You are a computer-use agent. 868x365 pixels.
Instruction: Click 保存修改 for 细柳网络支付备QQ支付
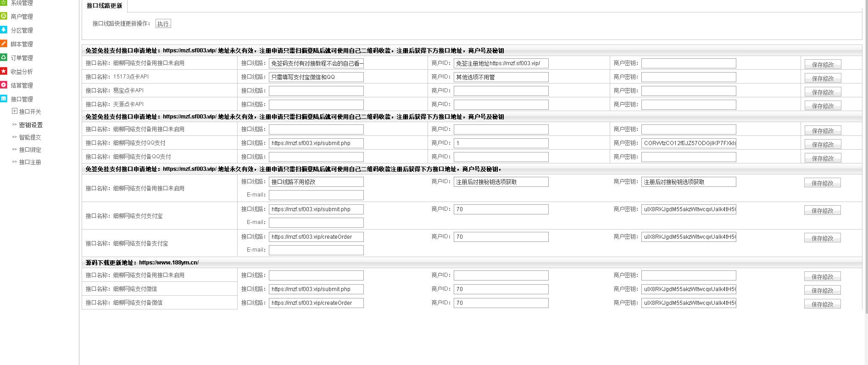tap(823, 158)
